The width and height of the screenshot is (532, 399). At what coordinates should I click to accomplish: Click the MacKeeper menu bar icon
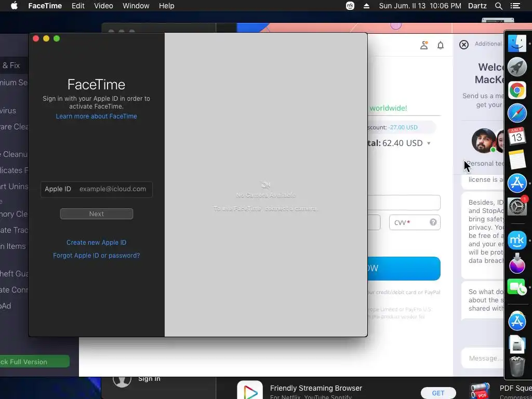(350, 6)
